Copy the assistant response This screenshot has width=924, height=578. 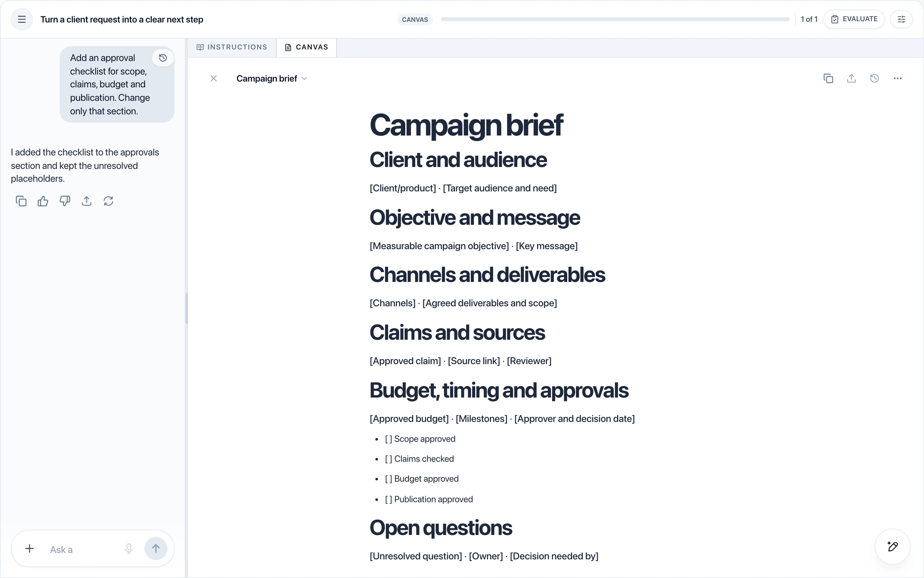[x=21, y=201]
